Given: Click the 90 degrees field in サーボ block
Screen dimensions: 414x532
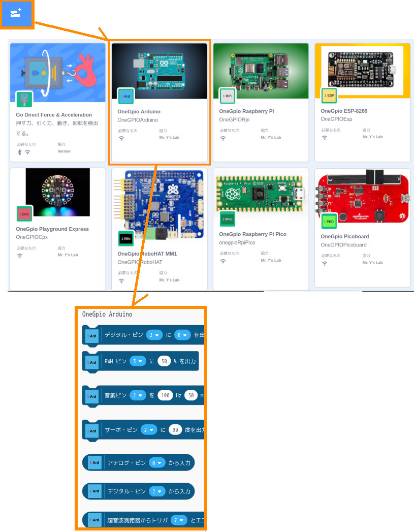Looking at the screenshot, I should point(175,430).
